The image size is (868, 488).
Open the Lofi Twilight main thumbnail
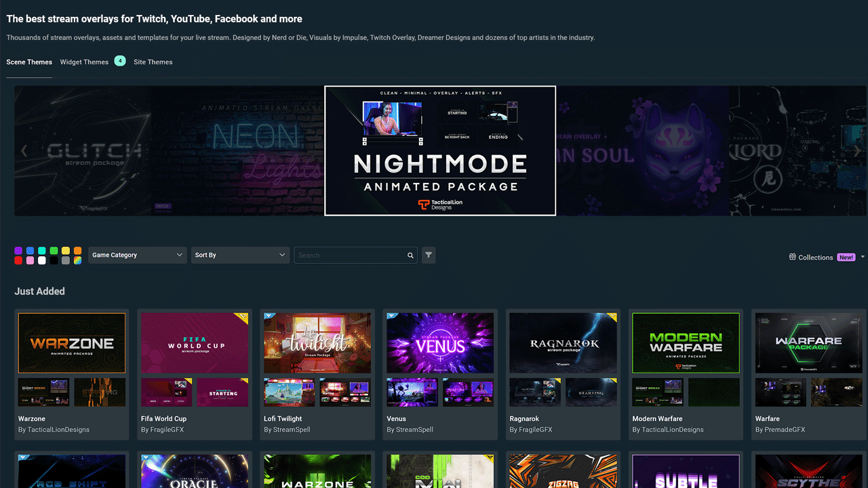(317, 343)
